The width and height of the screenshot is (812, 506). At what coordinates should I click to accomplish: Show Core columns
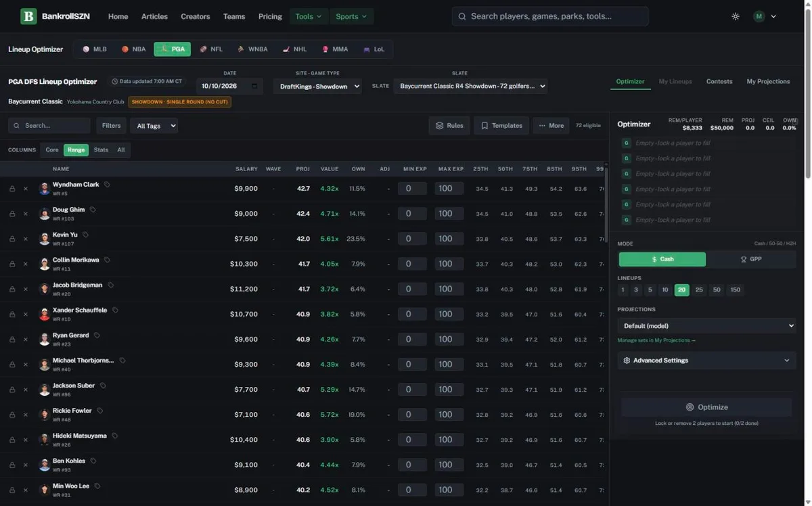(x=52, y=149)
